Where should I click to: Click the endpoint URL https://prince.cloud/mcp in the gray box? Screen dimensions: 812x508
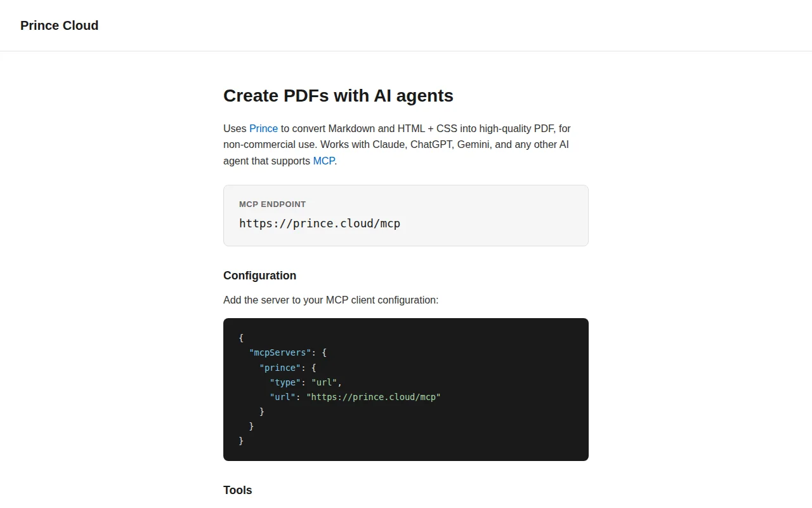tap(320, 224)
